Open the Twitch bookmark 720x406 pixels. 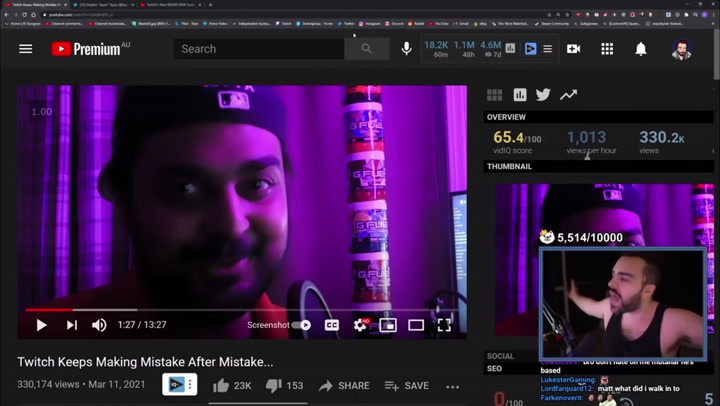point(284,23)
